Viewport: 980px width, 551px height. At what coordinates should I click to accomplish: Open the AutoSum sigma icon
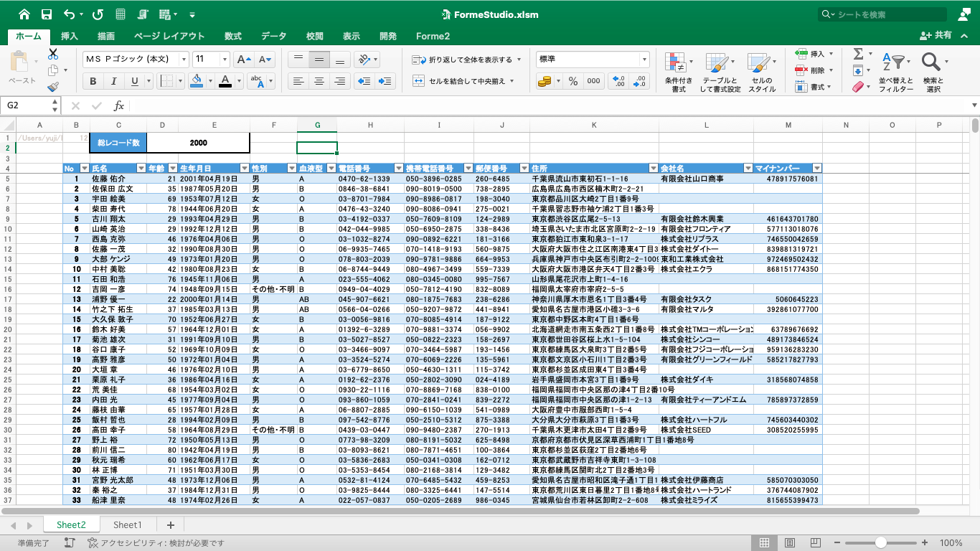[x=858, y=54]
